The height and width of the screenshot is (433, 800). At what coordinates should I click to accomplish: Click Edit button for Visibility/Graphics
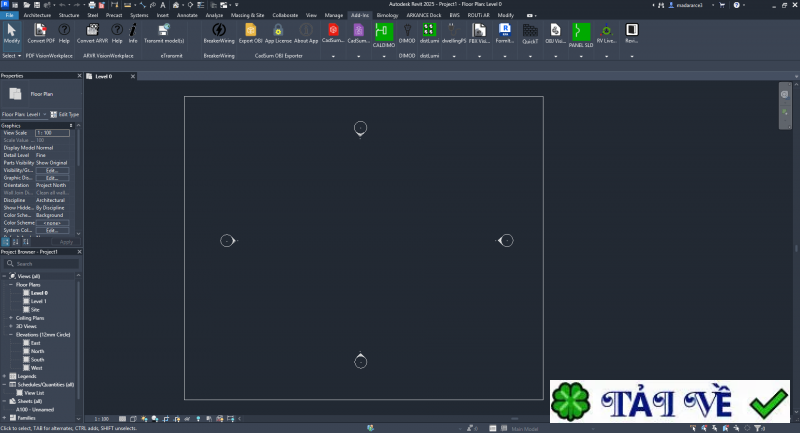(52, 170)
